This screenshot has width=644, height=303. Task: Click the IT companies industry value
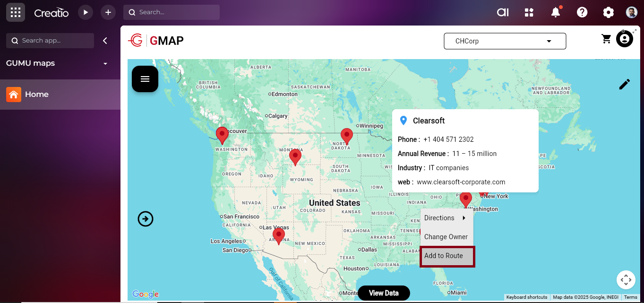click(449, 168)
